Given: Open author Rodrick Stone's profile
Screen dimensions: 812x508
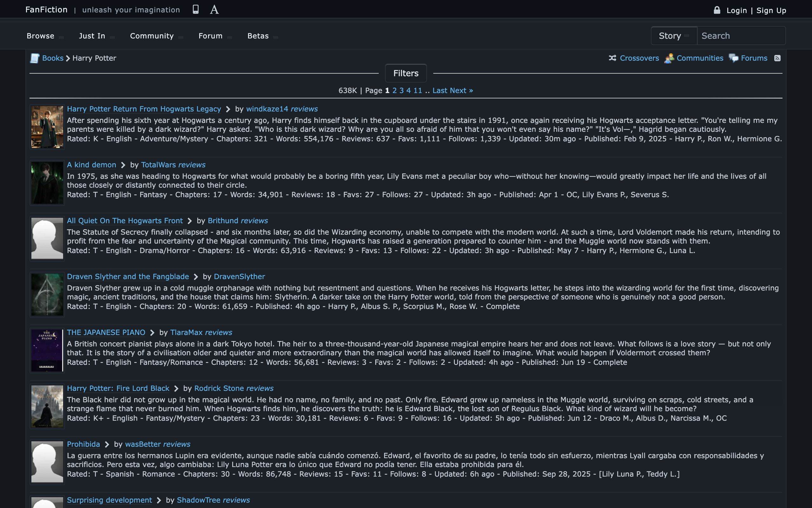Looking at the screenshot, I should point(219,388).
